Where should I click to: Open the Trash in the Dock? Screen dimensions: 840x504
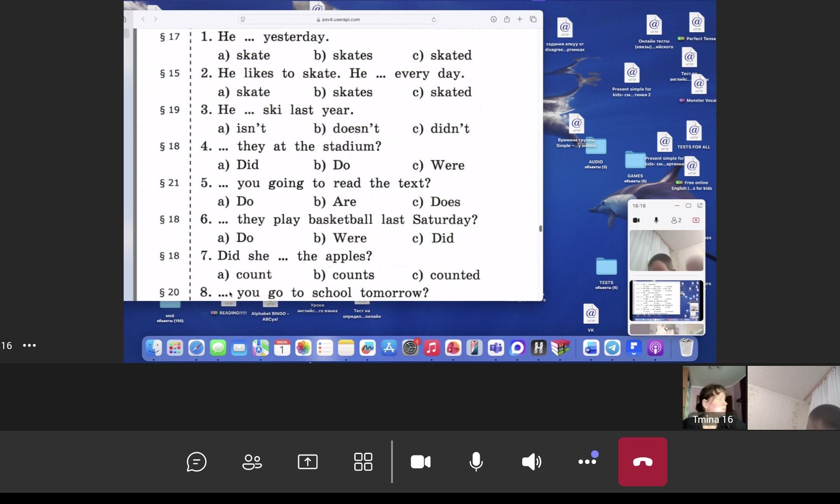(x=686, y=348)
